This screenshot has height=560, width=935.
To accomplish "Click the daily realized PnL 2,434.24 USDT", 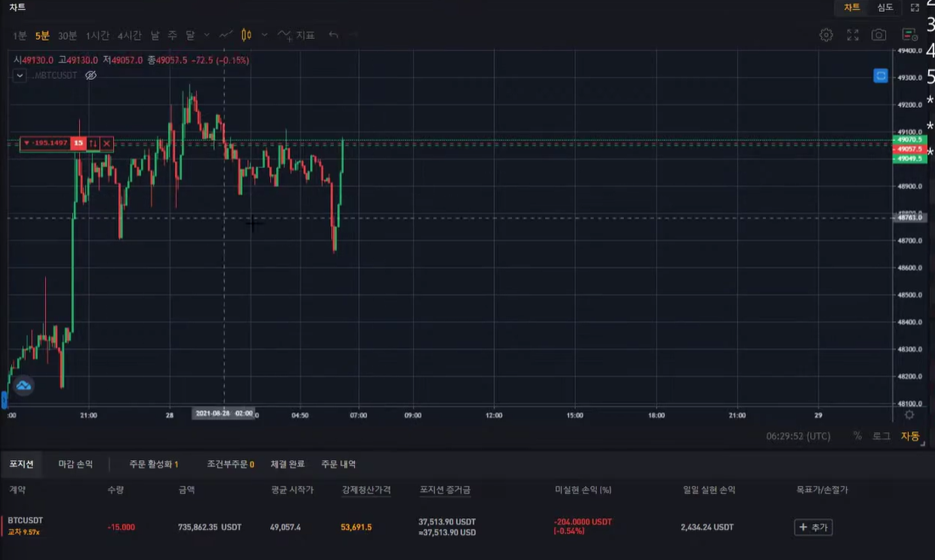I will tap(707, 527).
